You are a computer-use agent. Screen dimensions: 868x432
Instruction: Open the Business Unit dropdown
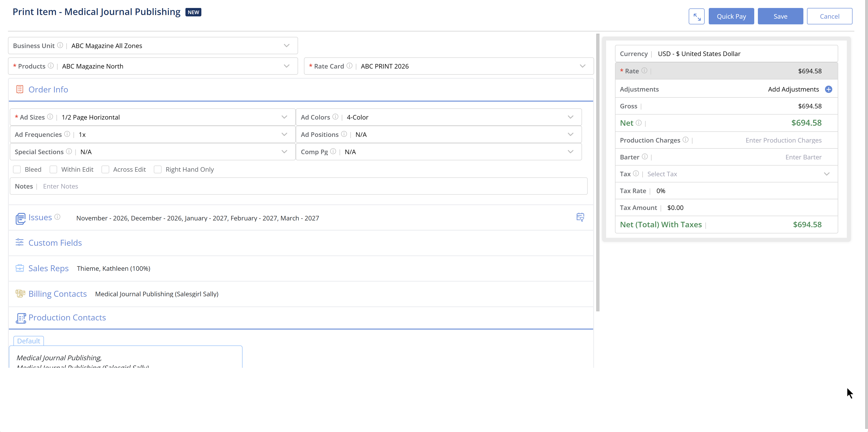point(286,46)
